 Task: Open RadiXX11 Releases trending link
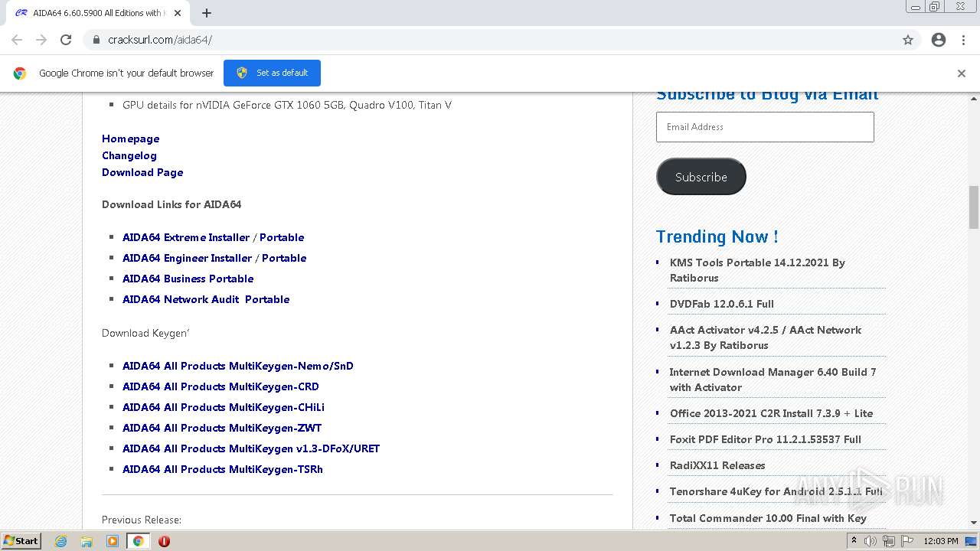pyautogui.click(x=717, y=465)
